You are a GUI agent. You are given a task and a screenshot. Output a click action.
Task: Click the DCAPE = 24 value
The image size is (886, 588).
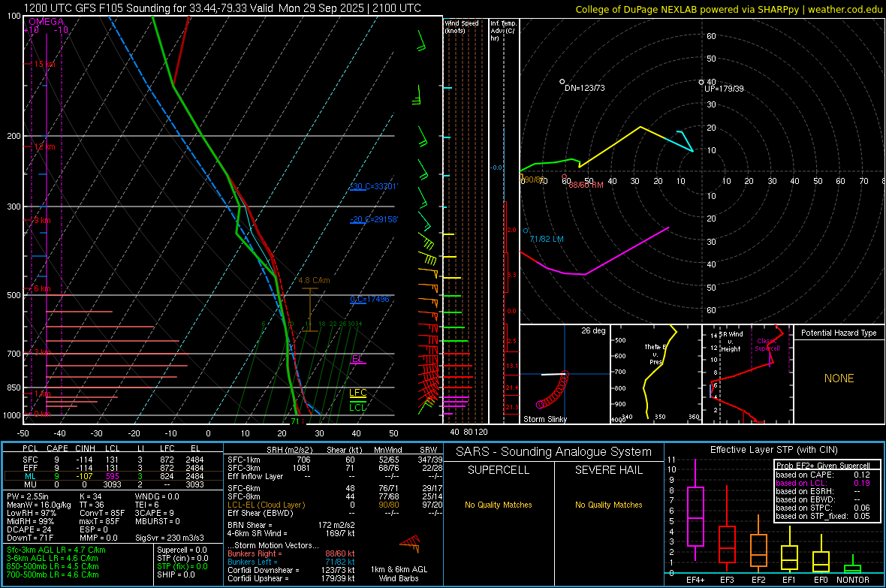click(x=29, y=529)
